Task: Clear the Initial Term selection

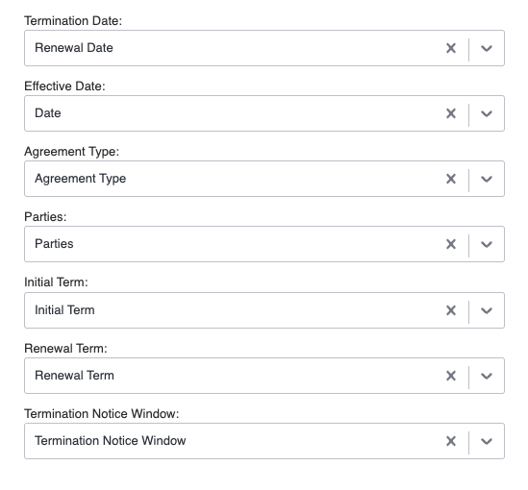Action: point(451,310)
